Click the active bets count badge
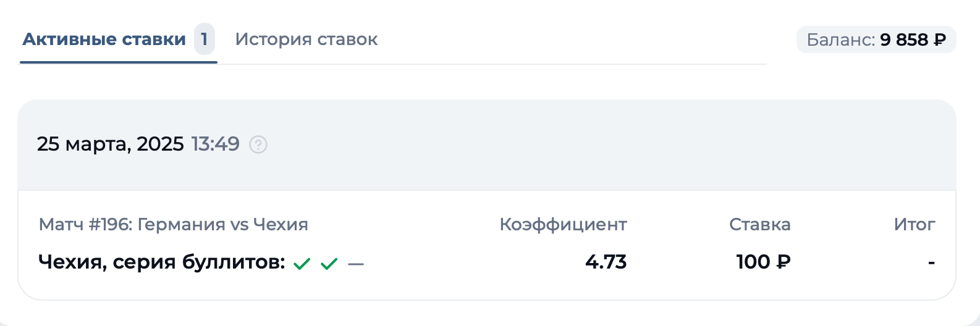This screenshot has height=326, width=980. click(x=204, y=40)
